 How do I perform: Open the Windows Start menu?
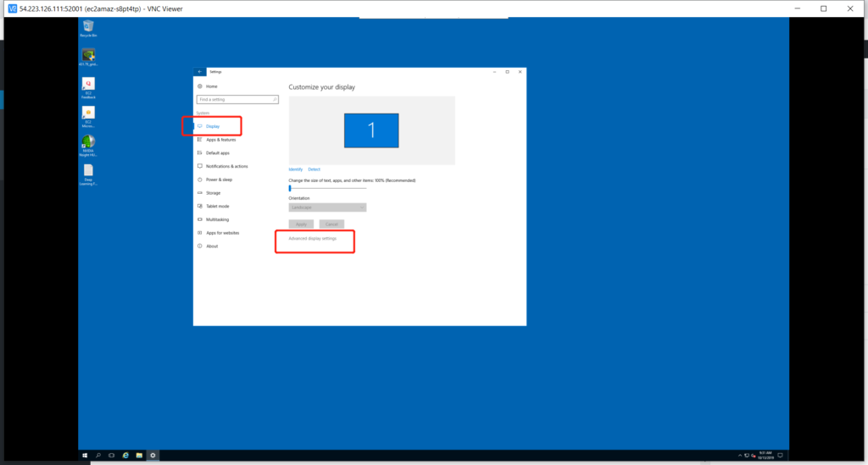coord(86,456)
